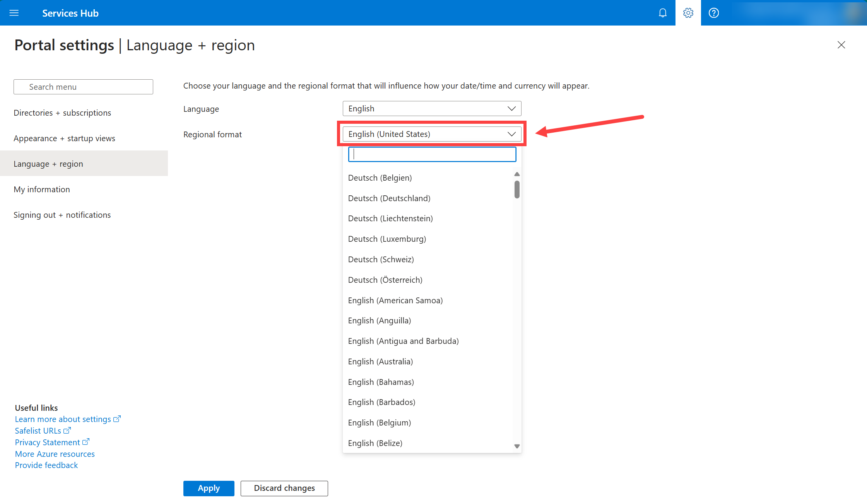Click the settings gear icon
Screen dimensions: 867x504
688,13
